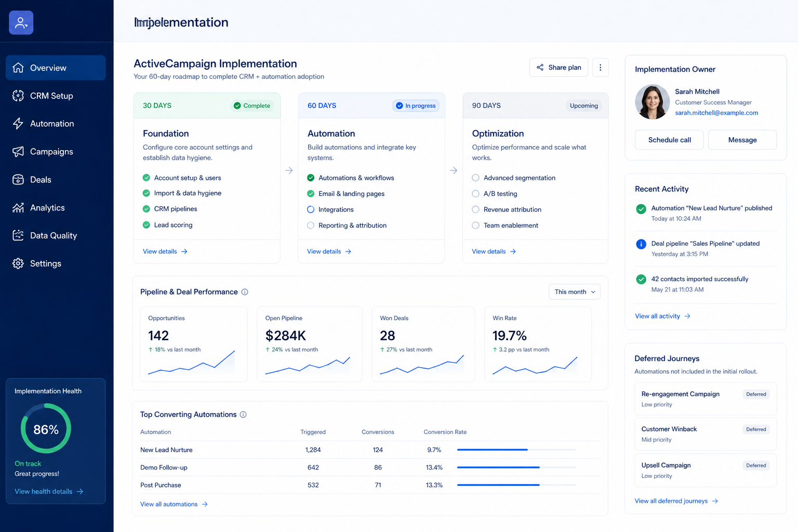
Task: Click the Campaigns megaphone icon
Action: pos(18,152)
